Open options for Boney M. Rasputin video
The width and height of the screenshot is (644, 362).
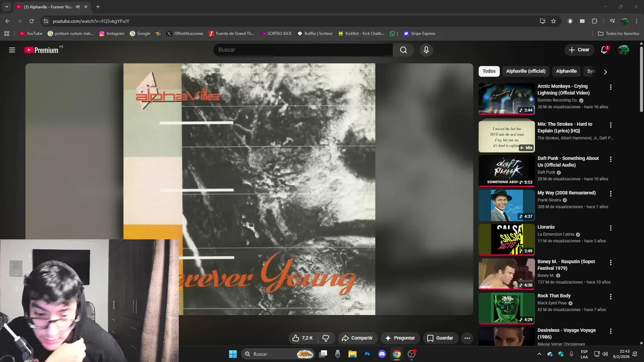(x=611, y=262)
